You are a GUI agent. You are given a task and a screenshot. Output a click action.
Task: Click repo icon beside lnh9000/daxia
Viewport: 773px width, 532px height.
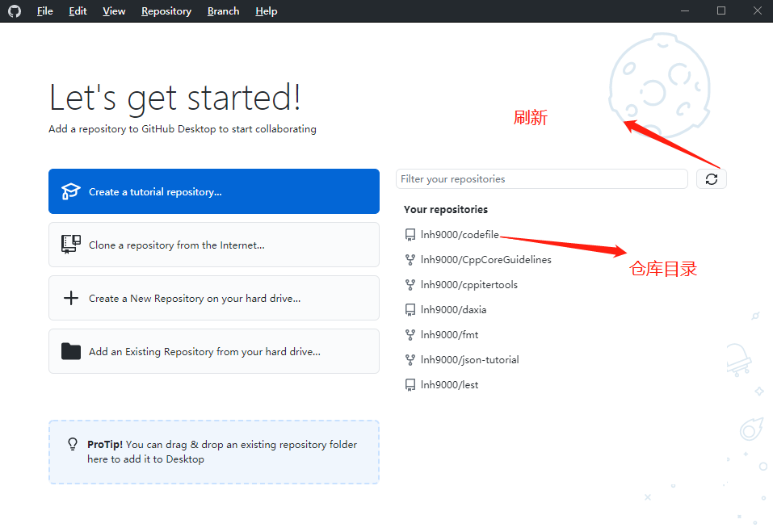[410, 310]
